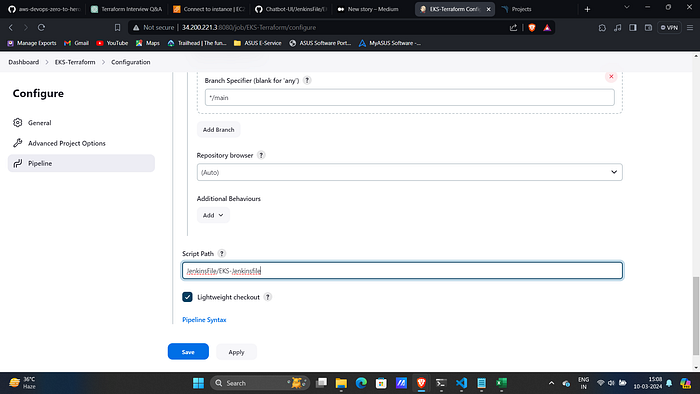Open the Maps bookmark
The image size is (700, 394).
(x=148, y=43)
